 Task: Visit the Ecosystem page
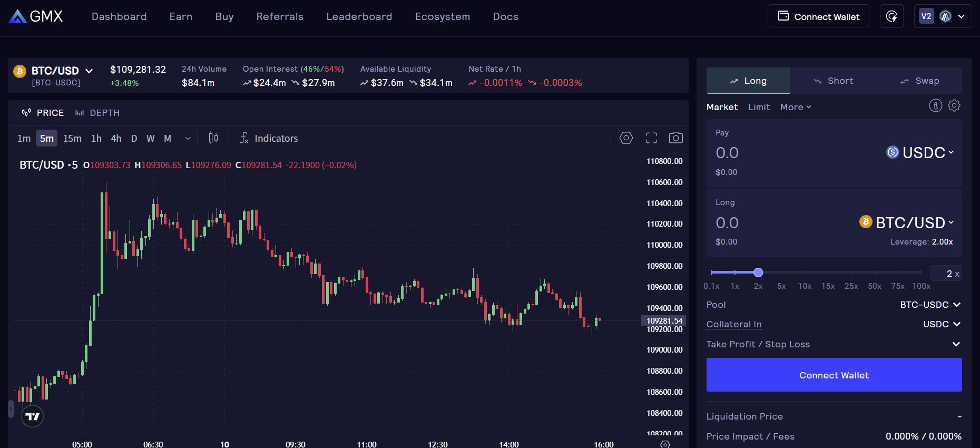click(443, 16)
